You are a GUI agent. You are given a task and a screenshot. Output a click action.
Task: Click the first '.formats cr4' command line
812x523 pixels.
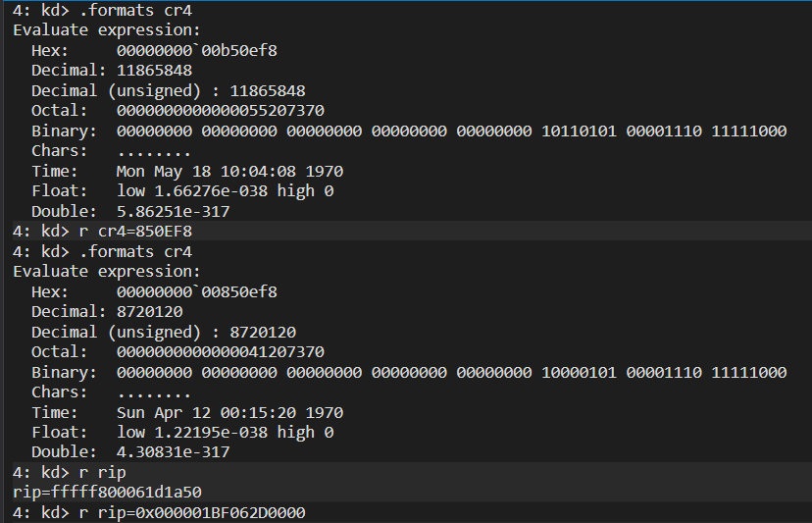(102, 11)
